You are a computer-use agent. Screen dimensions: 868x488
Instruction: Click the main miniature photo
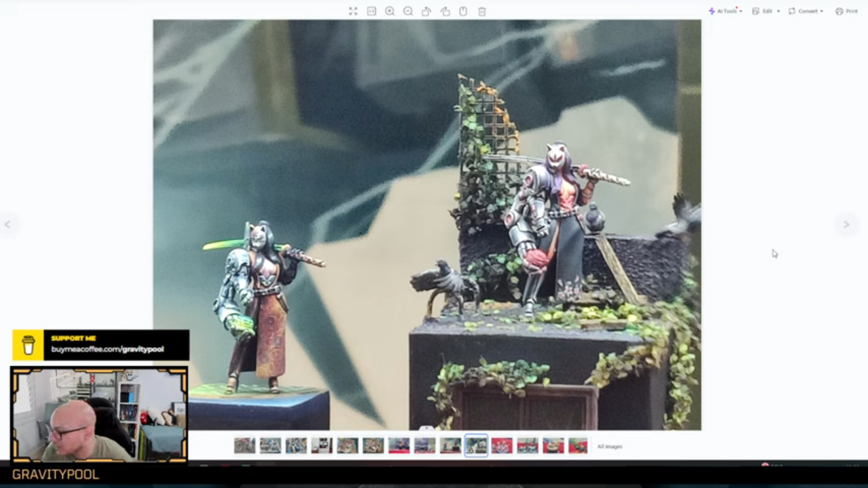(x=427, y=224)
